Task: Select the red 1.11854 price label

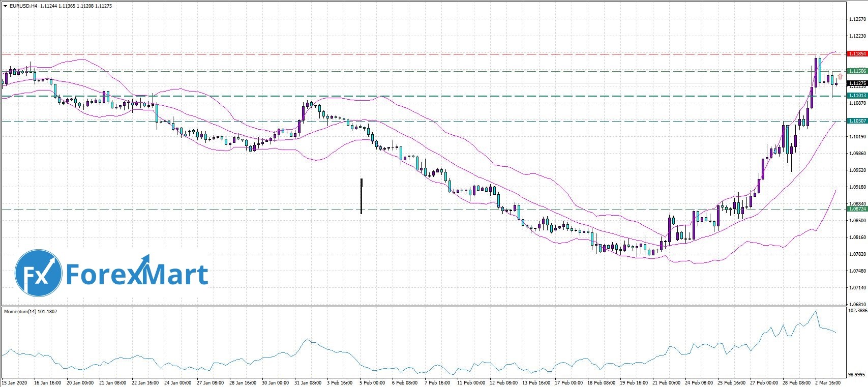Action: point(857,53)
